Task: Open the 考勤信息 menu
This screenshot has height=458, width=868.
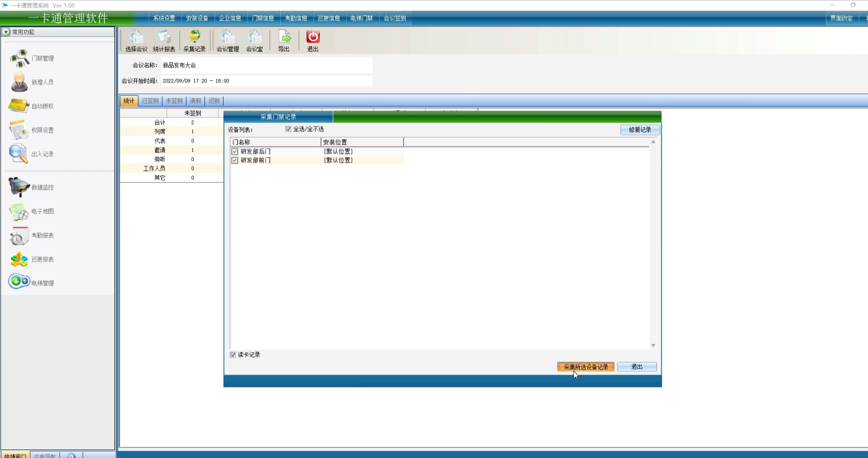Action: 296,18
